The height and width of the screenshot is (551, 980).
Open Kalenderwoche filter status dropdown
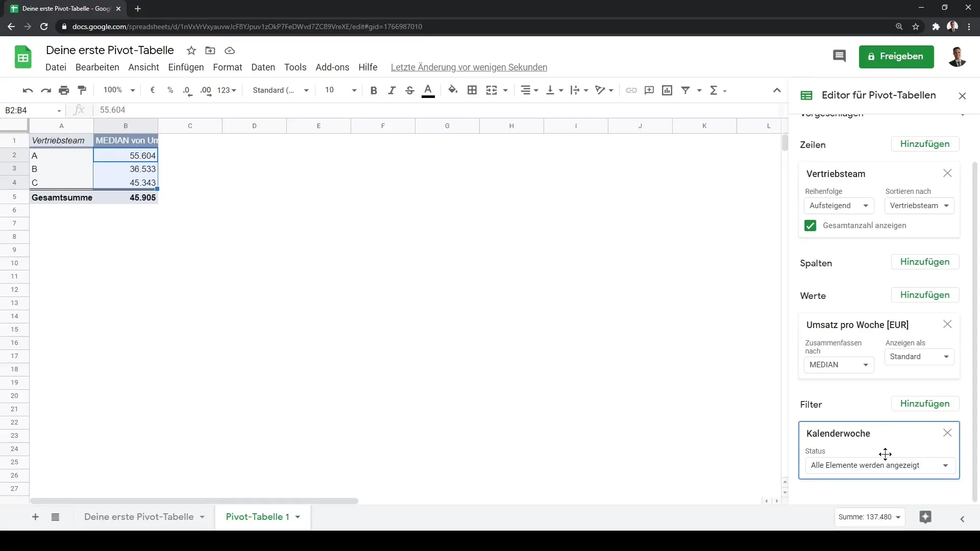pyautogui.click(x=880, y=465)
